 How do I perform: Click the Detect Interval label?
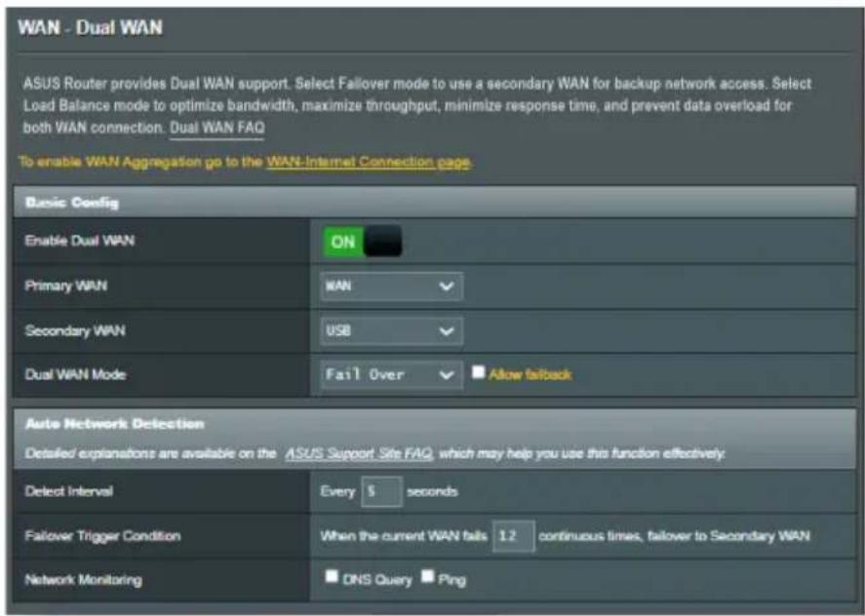[69, 491]
